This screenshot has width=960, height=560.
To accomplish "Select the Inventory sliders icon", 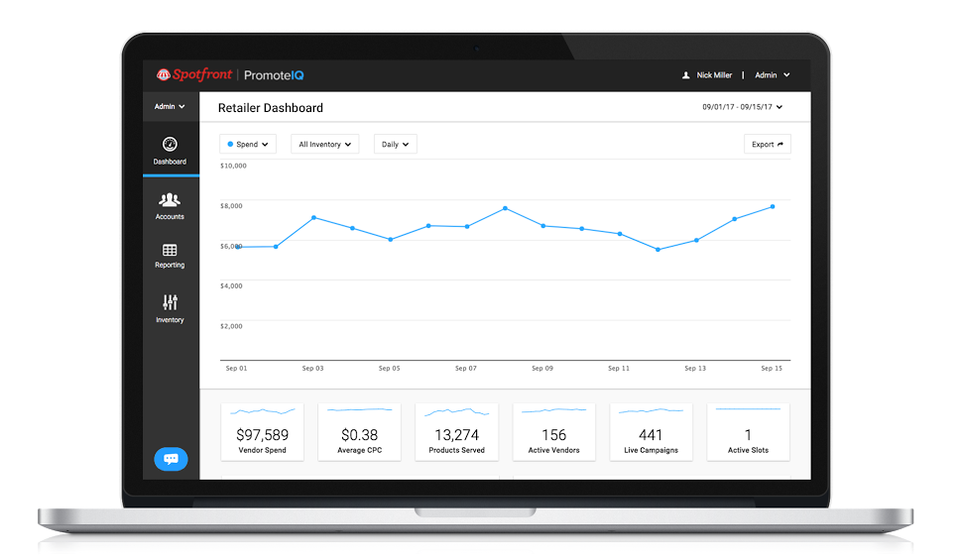I will coord(170,302).
